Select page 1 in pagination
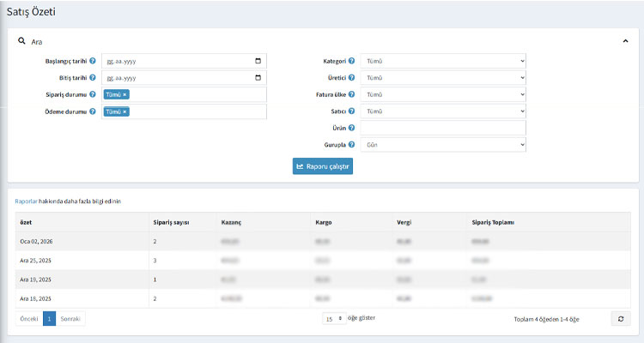 [49, 319]
